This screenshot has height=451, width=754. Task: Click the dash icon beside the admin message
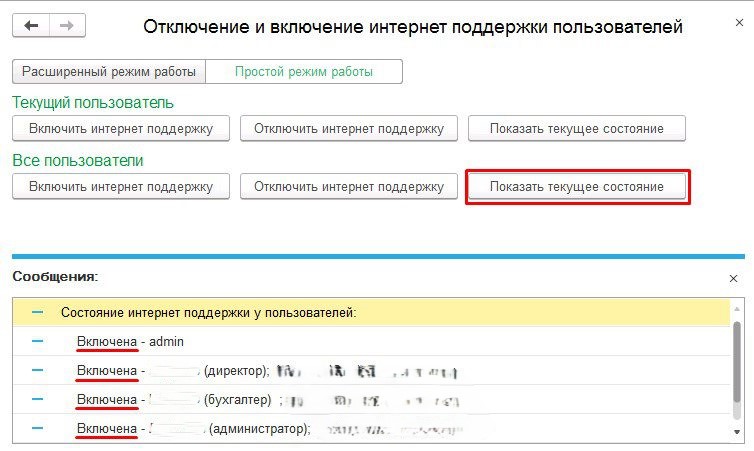click(x=37, y=341)
